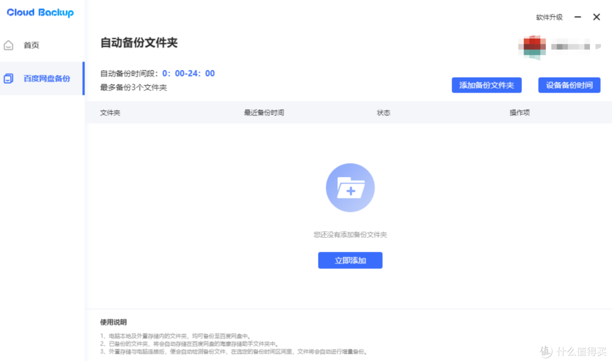Click the home icon in sidebar
Image resolution: width=612 pixels, height=364 pixels.
(8, 45)
